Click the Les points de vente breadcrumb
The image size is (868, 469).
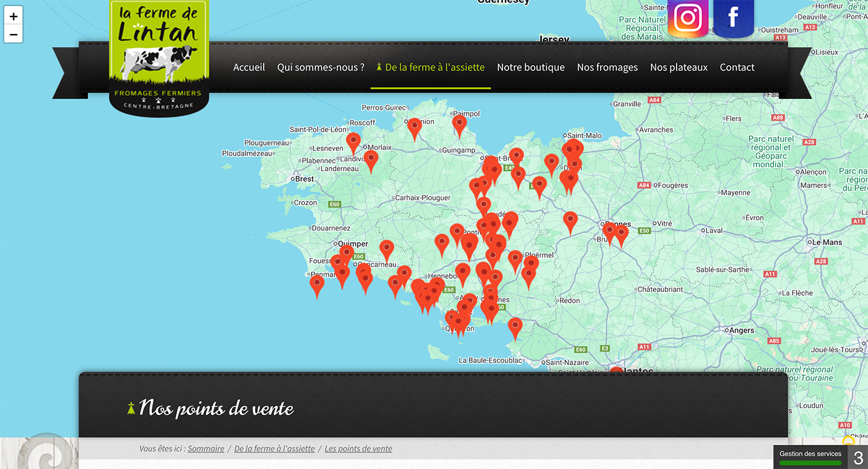[x=358, y=449]
